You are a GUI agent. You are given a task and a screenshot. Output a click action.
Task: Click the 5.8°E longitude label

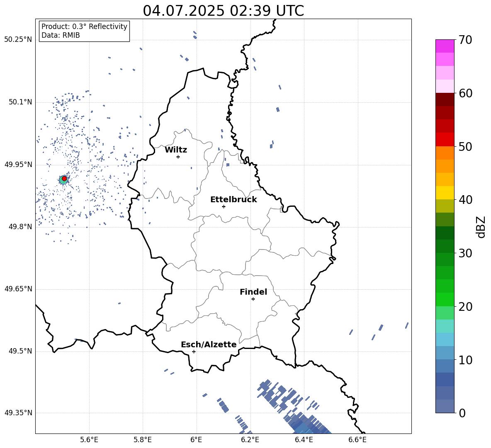click(143, 440)
